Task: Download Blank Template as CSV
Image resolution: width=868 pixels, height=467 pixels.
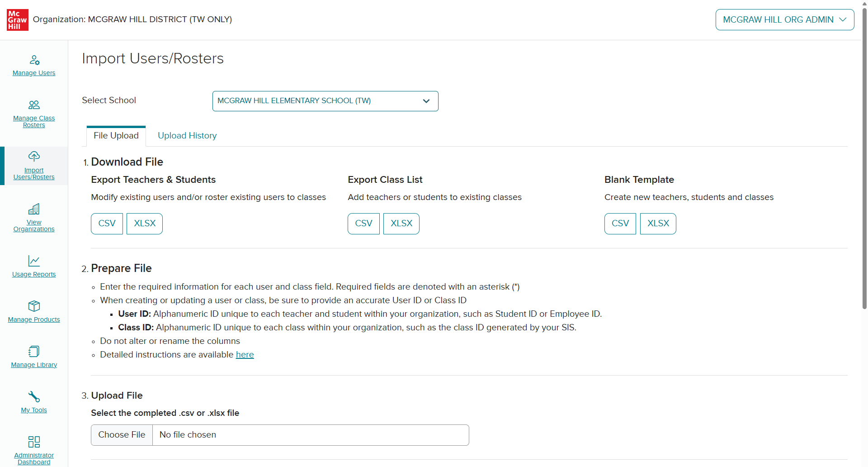Action: point(620,224)
